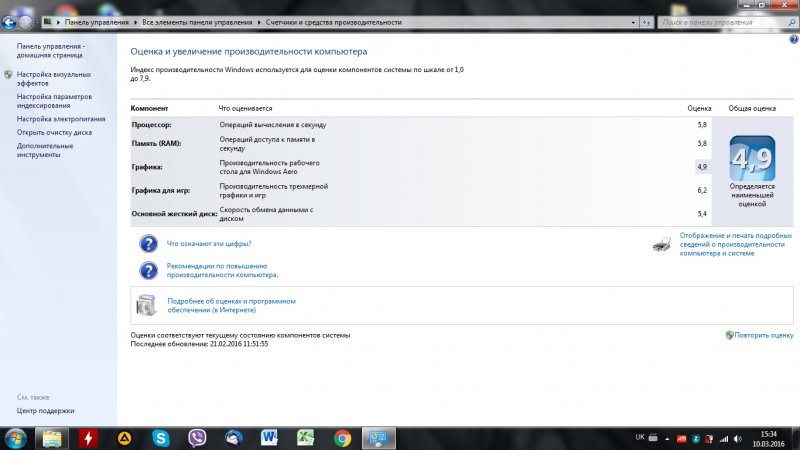Viewport: 800px width, 450px height.
Task: Open 'Открыть очистку диска' in sidebar
Action: 54,132
